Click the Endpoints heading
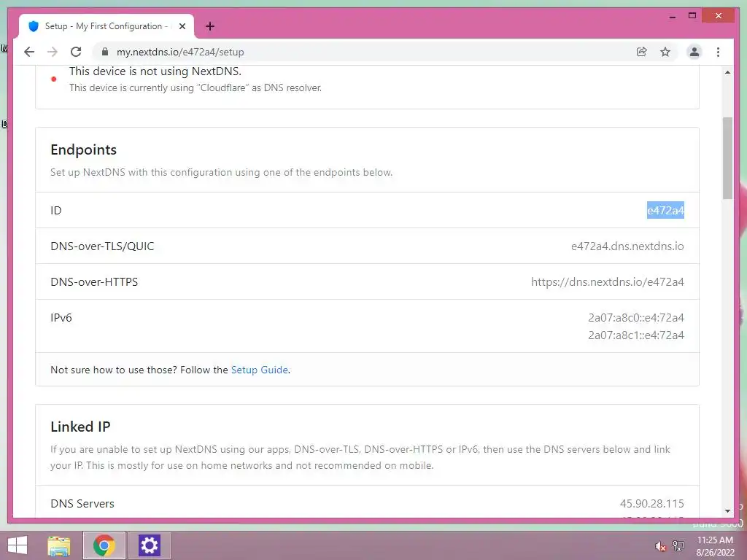Image resolution: width=747 pixels, height=560 pixels. [x=83, y=149]
